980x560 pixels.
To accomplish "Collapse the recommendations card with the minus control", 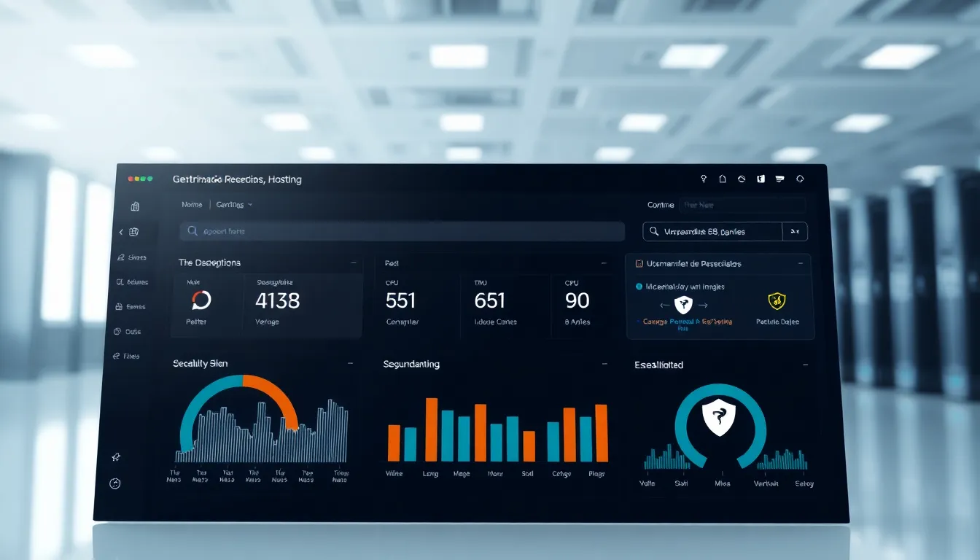I will click(x=800, y=263).
